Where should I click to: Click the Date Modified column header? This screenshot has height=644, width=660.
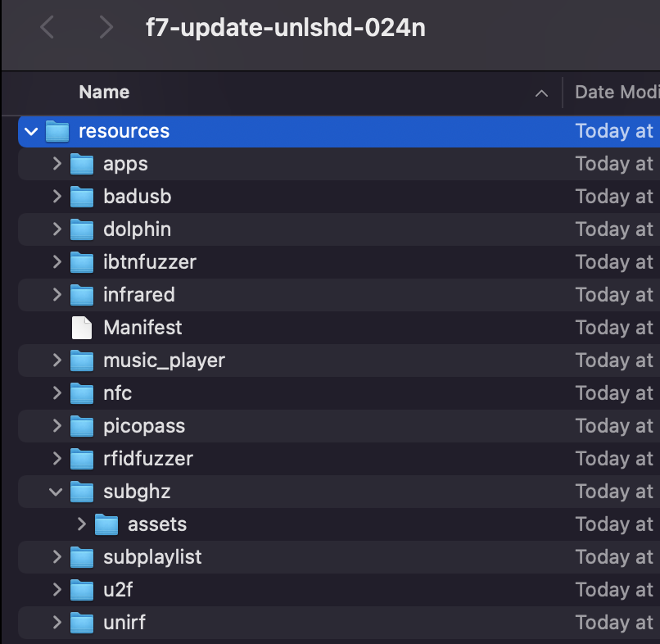[x=614, y=92]
